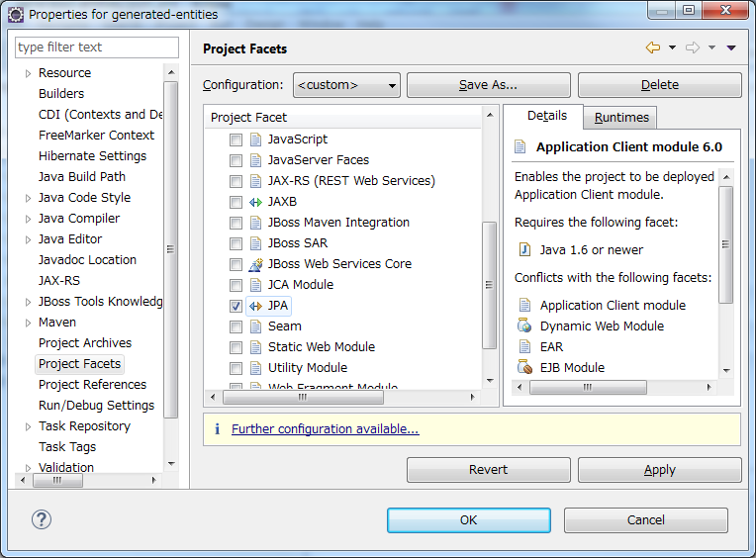Click the conflicting Application Client module icon
This screenshot has width=756, height=558.
(524, 305)
